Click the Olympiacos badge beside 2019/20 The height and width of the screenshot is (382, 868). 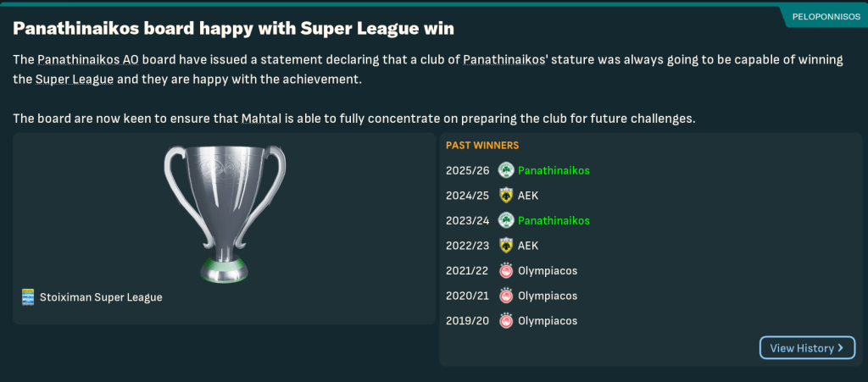click(x=506, y=321)
